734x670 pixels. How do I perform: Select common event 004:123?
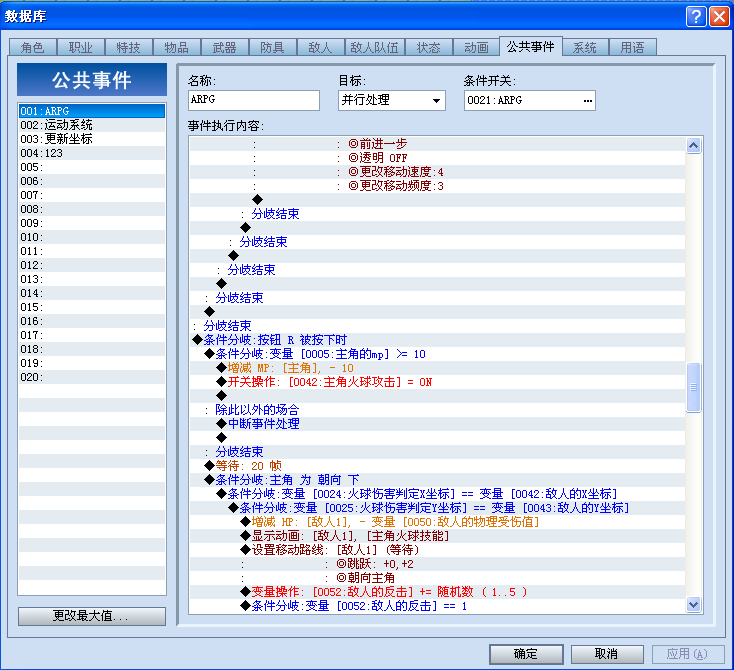[92, 153]
